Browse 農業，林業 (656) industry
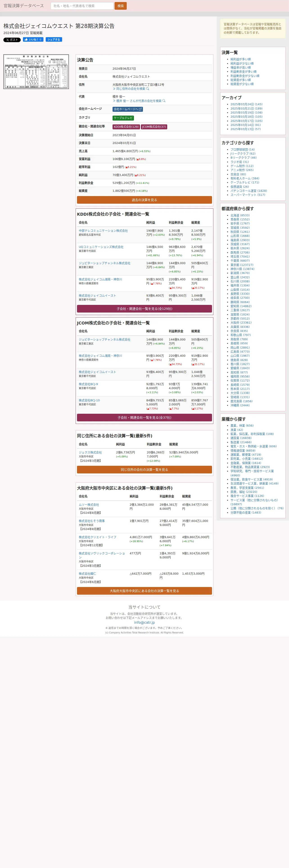 [x=242, y=426]
